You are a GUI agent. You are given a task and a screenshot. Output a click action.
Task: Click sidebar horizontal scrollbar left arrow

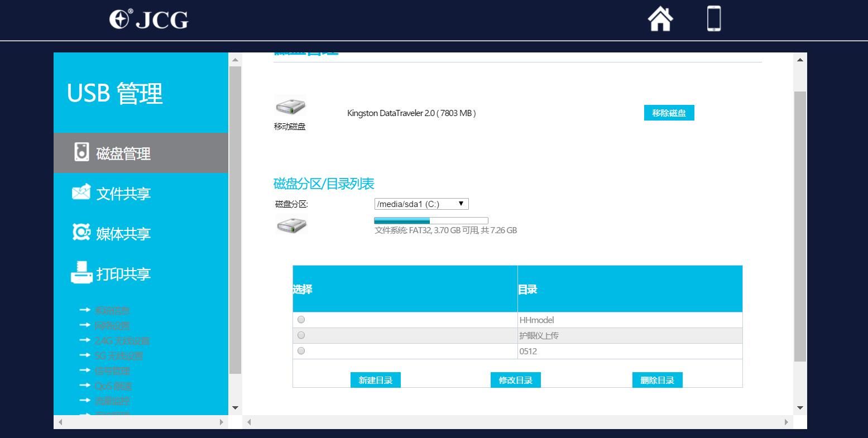click(60, 422)
